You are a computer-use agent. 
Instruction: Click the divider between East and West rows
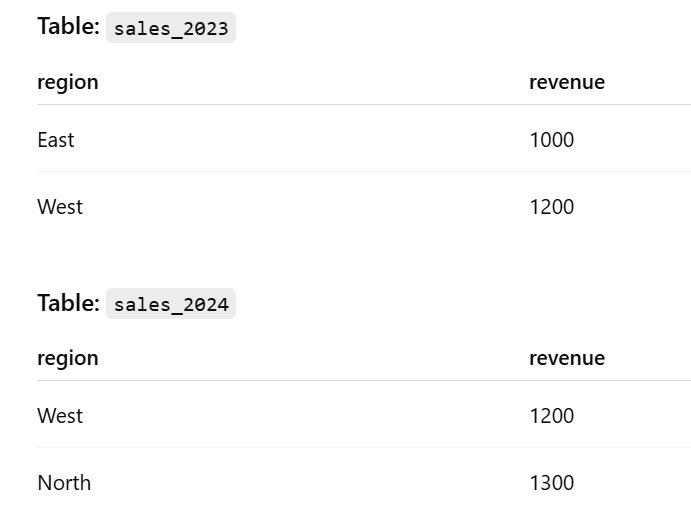364,171
